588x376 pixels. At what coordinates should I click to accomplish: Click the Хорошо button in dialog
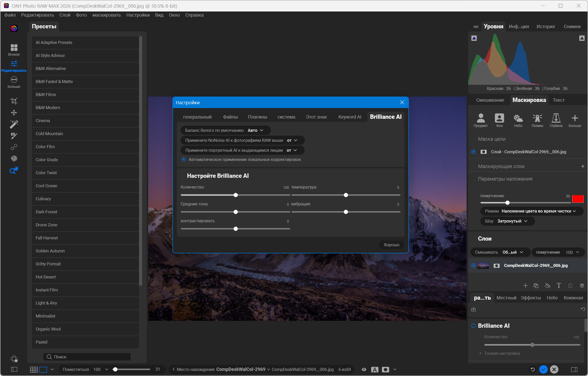pyautogui.click(x=391, y=245)
